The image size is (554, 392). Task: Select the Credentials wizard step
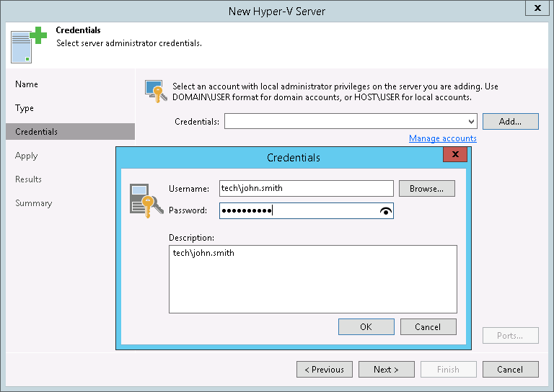click(x=70, y=132)
